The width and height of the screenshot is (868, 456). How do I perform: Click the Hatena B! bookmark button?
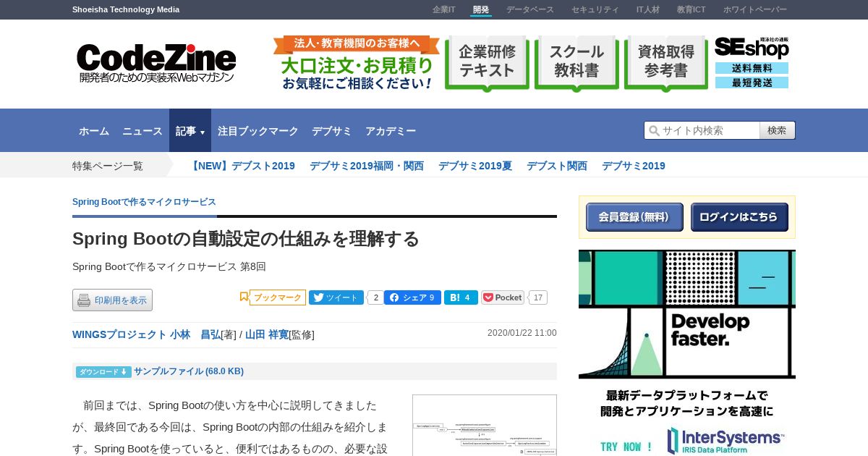[461, 297]
